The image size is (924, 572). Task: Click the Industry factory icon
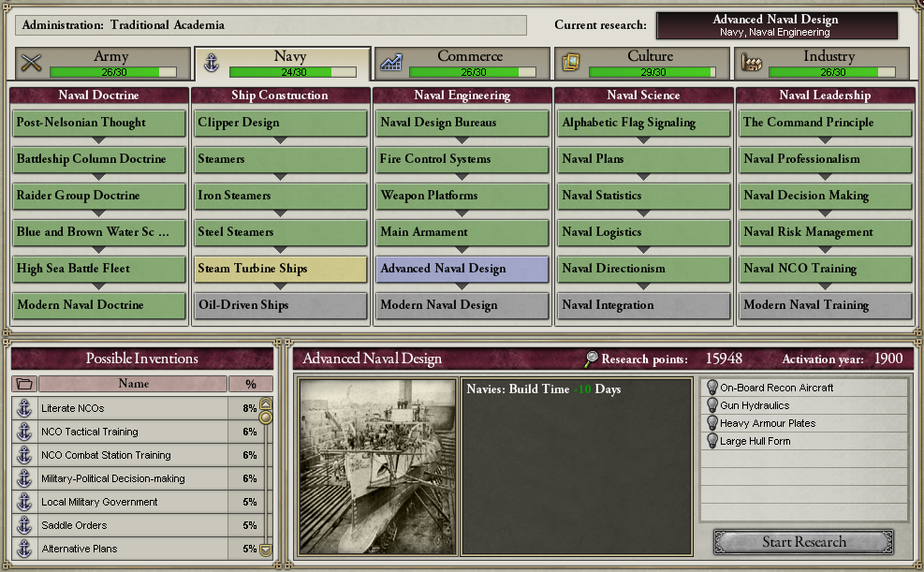(751, 63)
